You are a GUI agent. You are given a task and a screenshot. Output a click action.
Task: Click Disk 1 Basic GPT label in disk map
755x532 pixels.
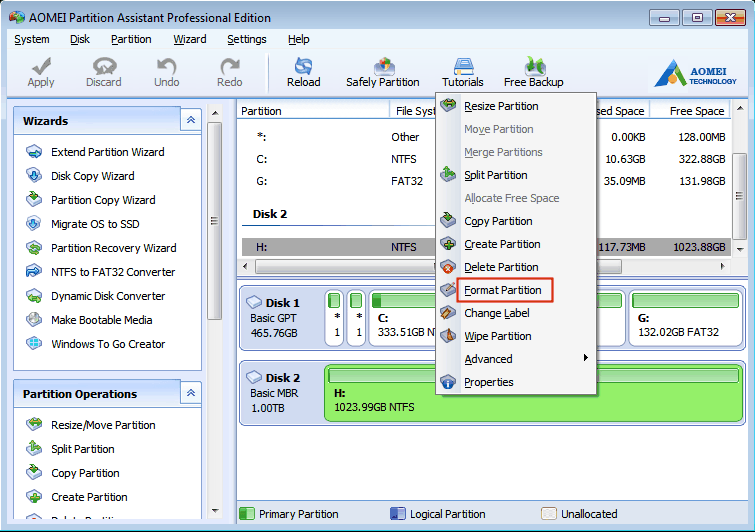280,318
